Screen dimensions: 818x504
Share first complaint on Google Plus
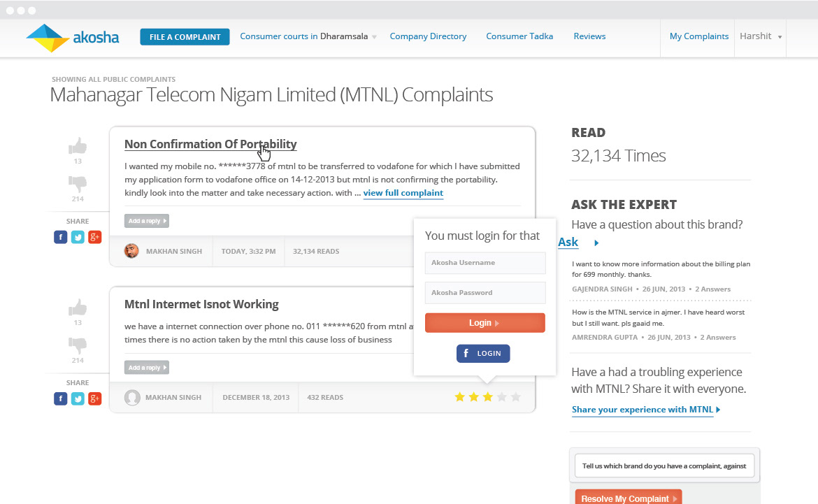click(95, 237)
